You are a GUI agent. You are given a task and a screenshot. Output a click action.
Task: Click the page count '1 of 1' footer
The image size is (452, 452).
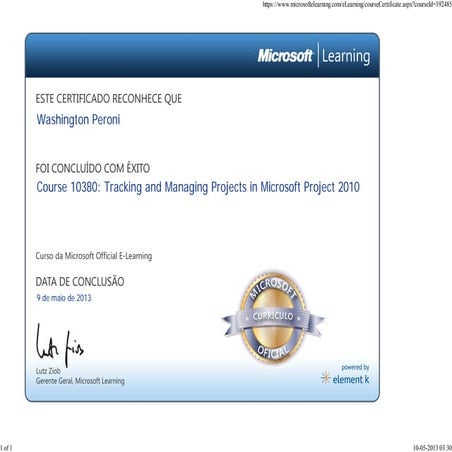coord(6,448)
